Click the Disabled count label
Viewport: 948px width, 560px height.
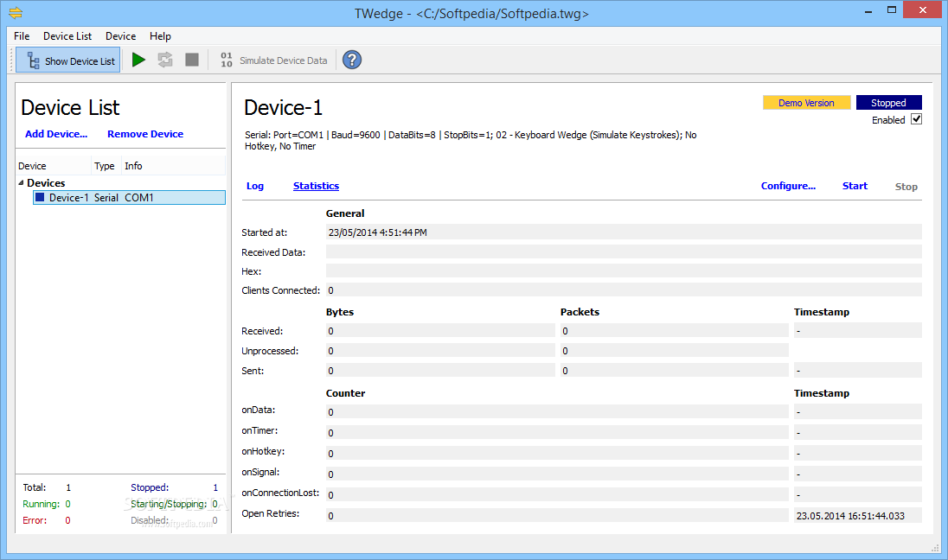[x=150, y=520]
